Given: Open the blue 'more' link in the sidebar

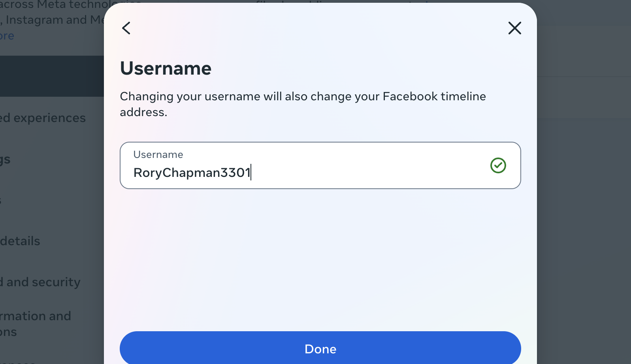Looking at the screenshot, I should pos(7,36).
